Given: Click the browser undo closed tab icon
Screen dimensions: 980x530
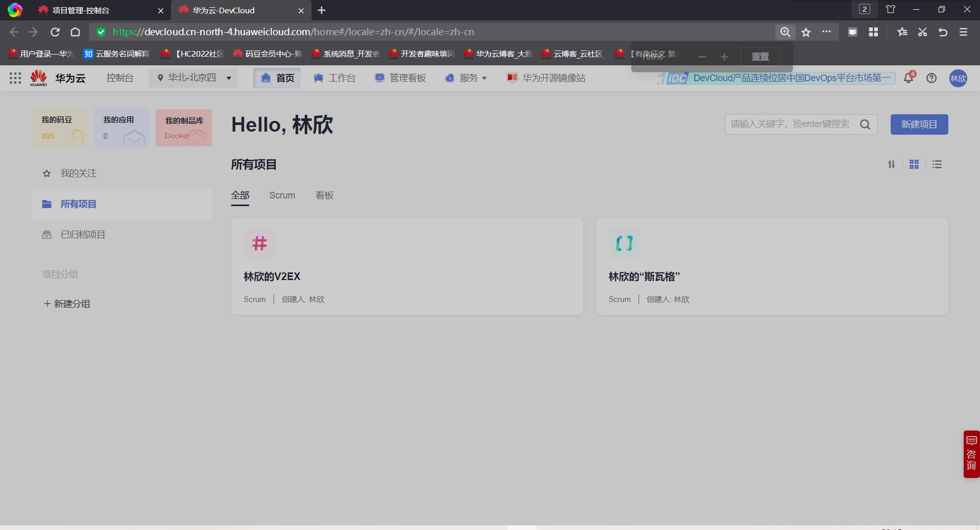Looking at the screenshot, I should tap(943, 32).
